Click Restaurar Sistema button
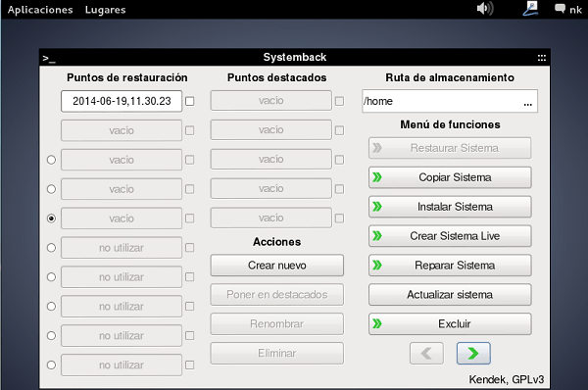This screenshot has height=390, width=588. pyautogui.click(x=450, y=148)
